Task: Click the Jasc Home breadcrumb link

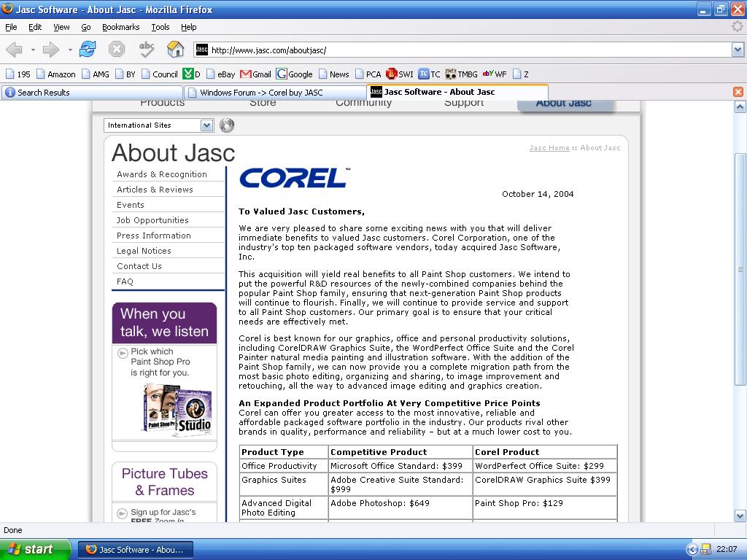Action: (549, 147)
